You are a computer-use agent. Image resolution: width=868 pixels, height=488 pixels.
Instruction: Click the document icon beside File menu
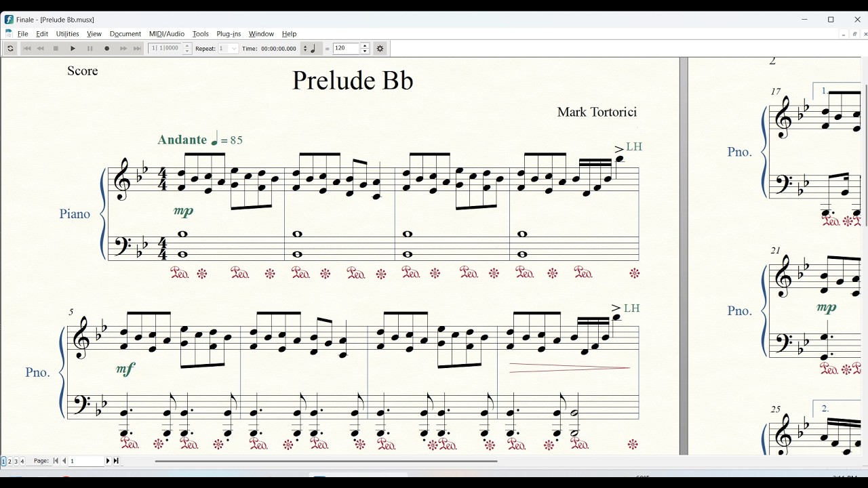9,34
